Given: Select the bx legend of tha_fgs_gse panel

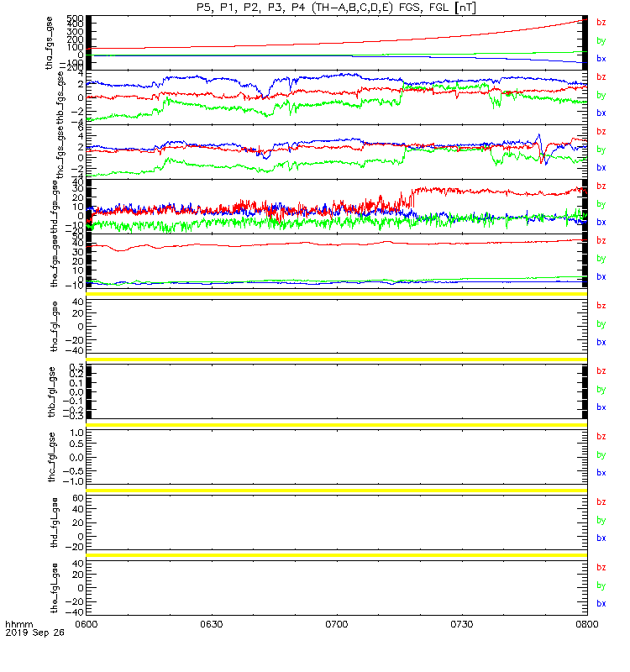Looking at the screenshot, I should pyautogui.click(x=601, y=59).
